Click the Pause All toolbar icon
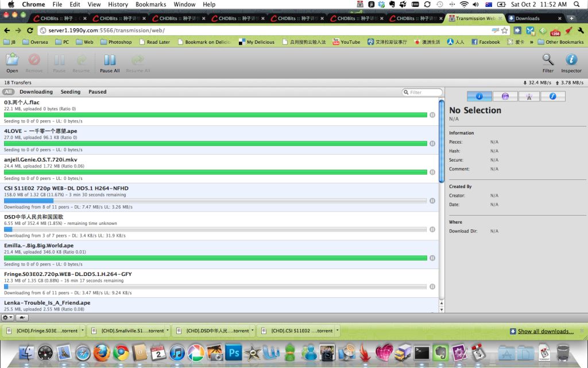Screen dimensions: 588x368 [x=109, y=62]
